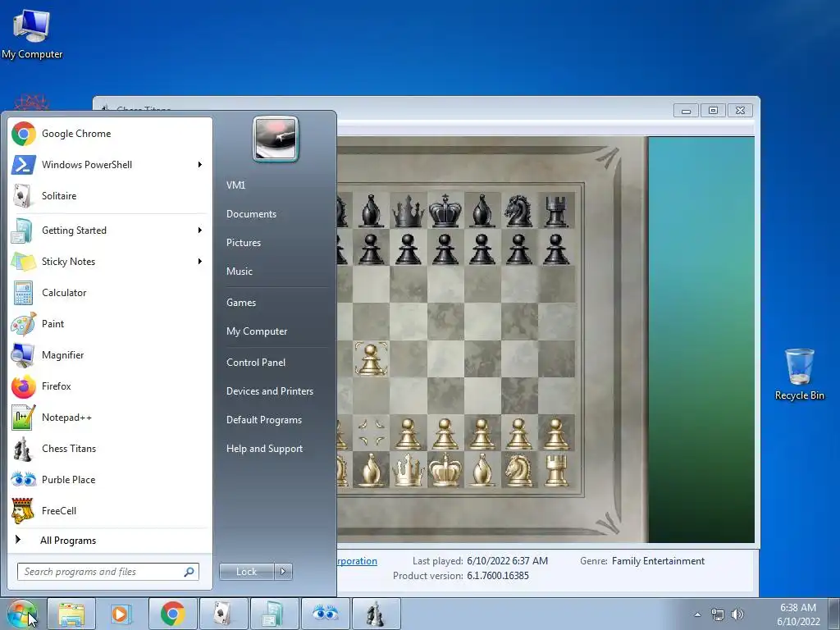840x630 pixels.
Task: Click the Start orb button
Action: [x=21, y=614]
